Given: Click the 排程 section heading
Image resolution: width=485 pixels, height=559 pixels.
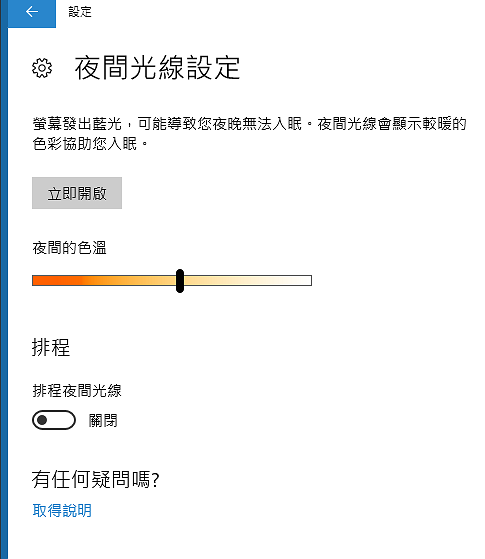Looking at the screenshot, I should coord(51,347).
